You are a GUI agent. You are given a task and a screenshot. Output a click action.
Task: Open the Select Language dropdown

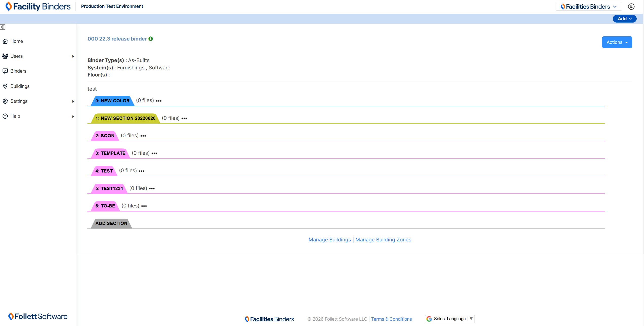(450, 319)
